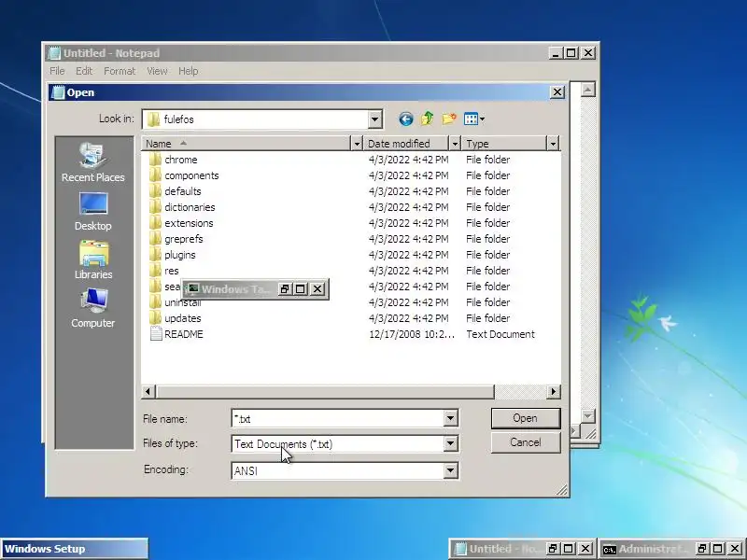Open the Date modified column dropdown
The height and width of the screenshot is (560, 747).
[x=455, y=144]
